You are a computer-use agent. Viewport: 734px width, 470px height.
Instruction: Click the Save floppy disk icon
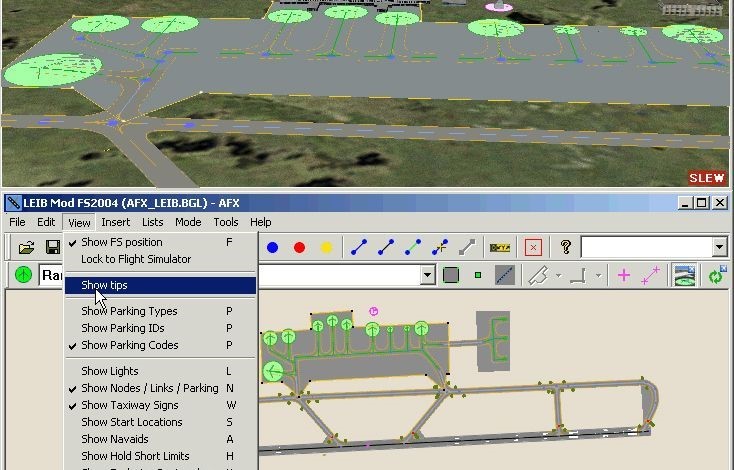(52, 247)
